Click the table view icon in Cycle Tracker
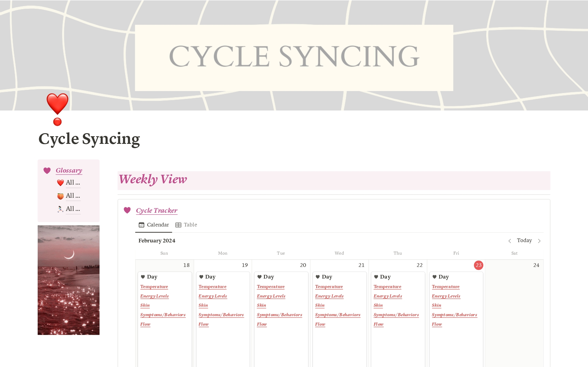This screenshot has height=367, width=588. coord(178,224)
